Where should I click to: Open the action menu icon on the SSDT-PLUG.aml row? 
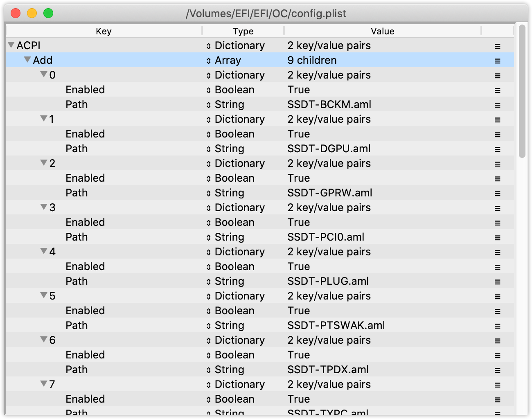[x=497, y=282]
